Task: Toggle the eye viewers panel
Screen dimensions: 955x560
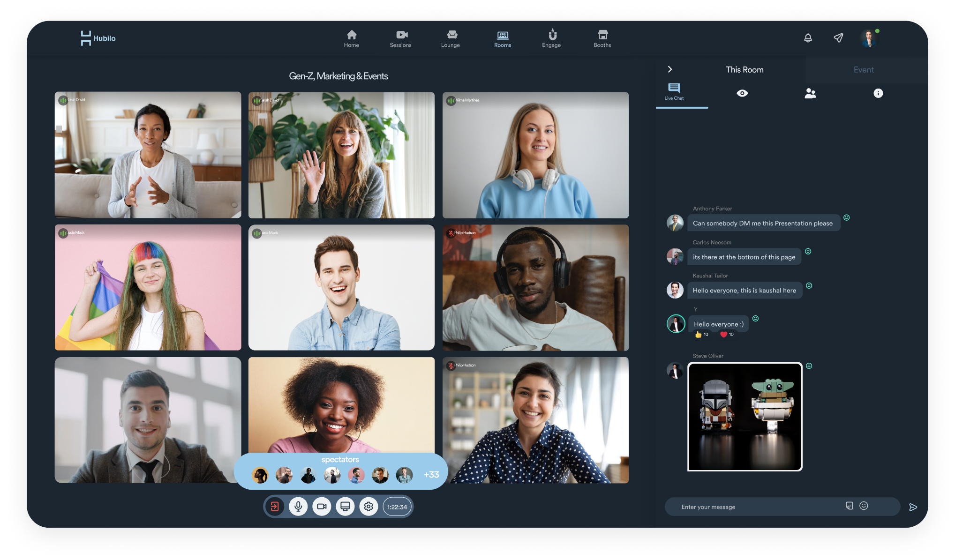Action: [742, 93]
